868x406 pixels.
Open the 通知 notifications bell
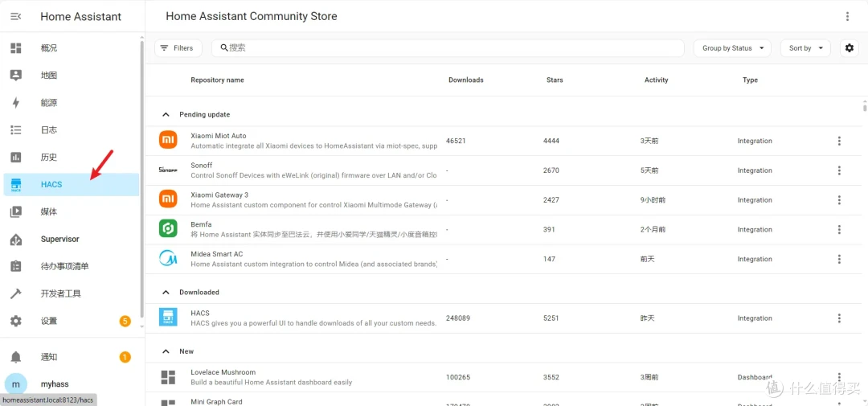click(16, 357)
